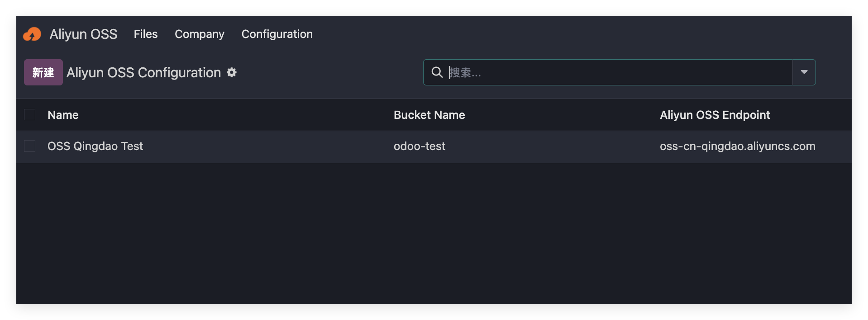Select the OSS Qingdao Test row checkbox
868x320 pixels.
[x=30, y=146]
